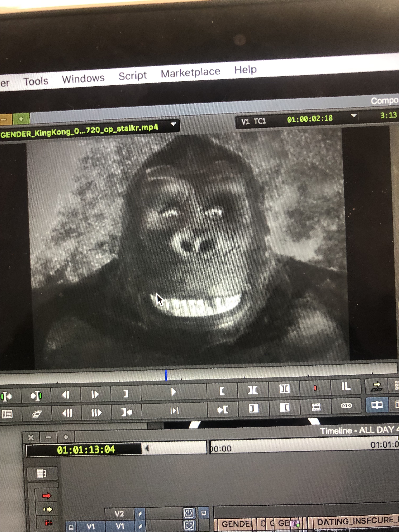
Task: Close the Timeline window with X
Action: pyautogui.click(x=31, y=438)
